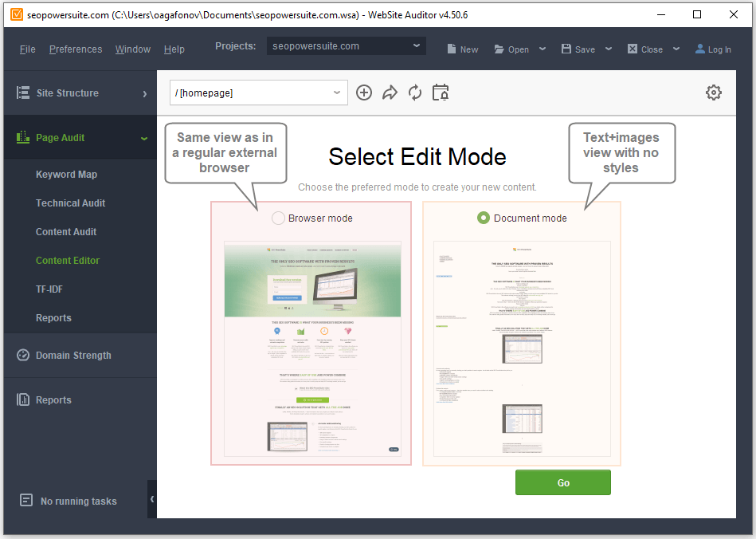756x539 pixels.
Task: Click the Browser mode preview thumbnail
Action: (x=312, y=348)
